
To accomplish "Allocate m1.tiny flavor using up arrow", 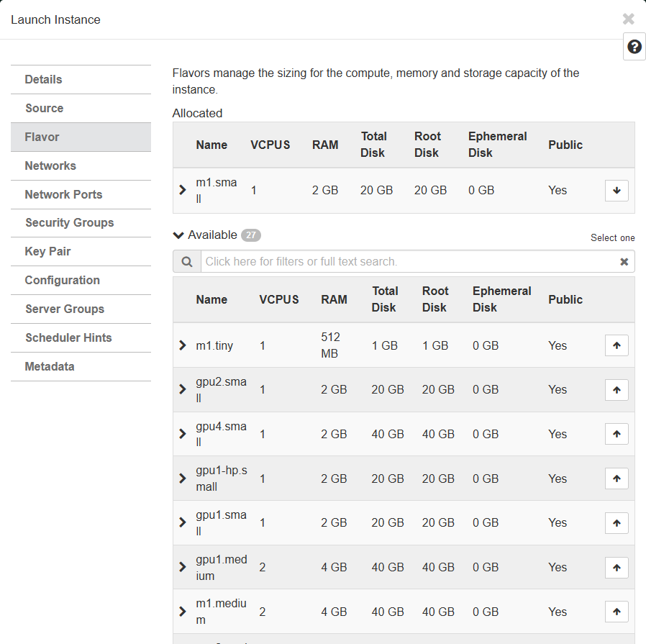I will tap(617, 345).
